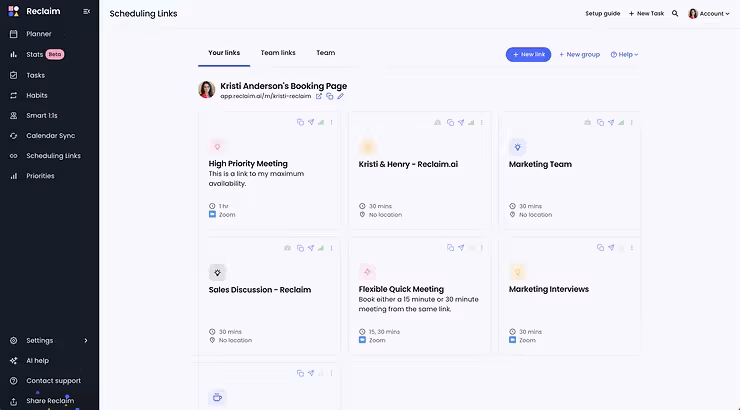Open booking page in new tab icon
This screenshot has height=410, width=740.
[x=319, y=96]
